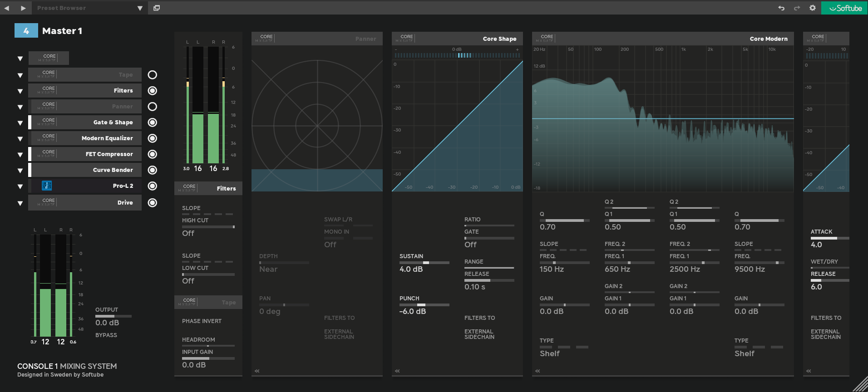Select the channel number 4 box
The height and width of the screenshot is (392, 868).
click(x=26, y=30)
